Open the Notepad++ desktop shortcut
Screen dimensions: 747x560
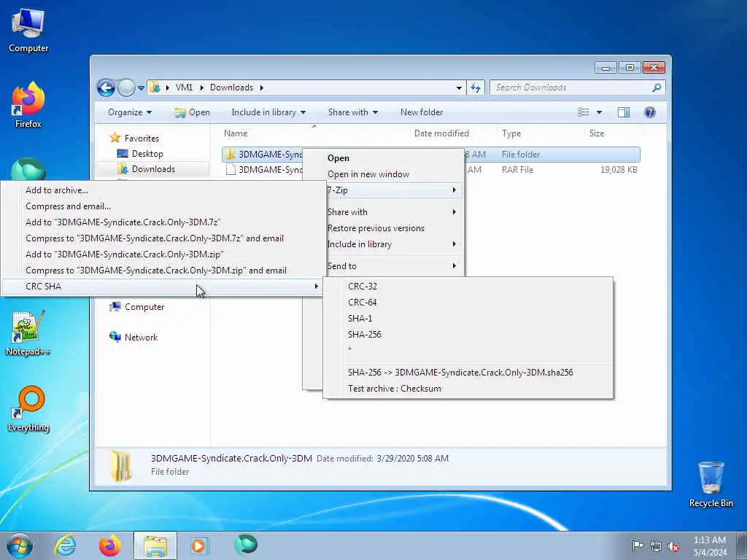(x=28, y=332)
